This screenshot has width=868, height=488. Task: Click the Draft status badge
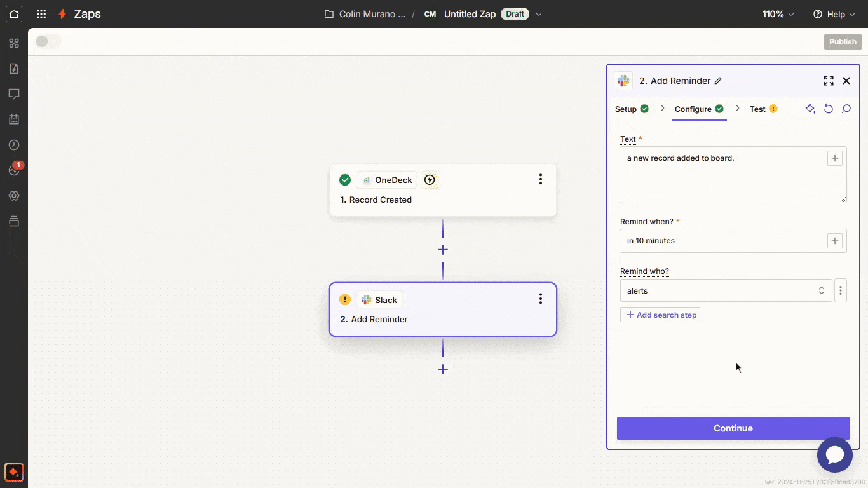[515, 14]
